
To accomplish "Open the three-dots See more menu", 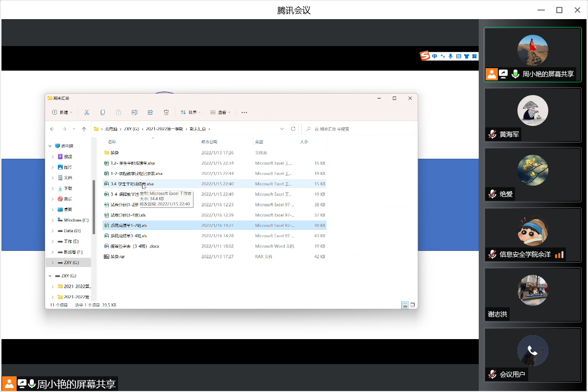I will (x=245, y=112).
